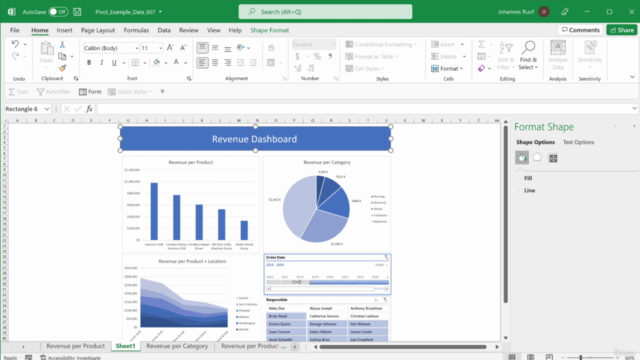640x360 pixels.
Task: Switch to the Page Layout tab
Action: pos(98,30)
